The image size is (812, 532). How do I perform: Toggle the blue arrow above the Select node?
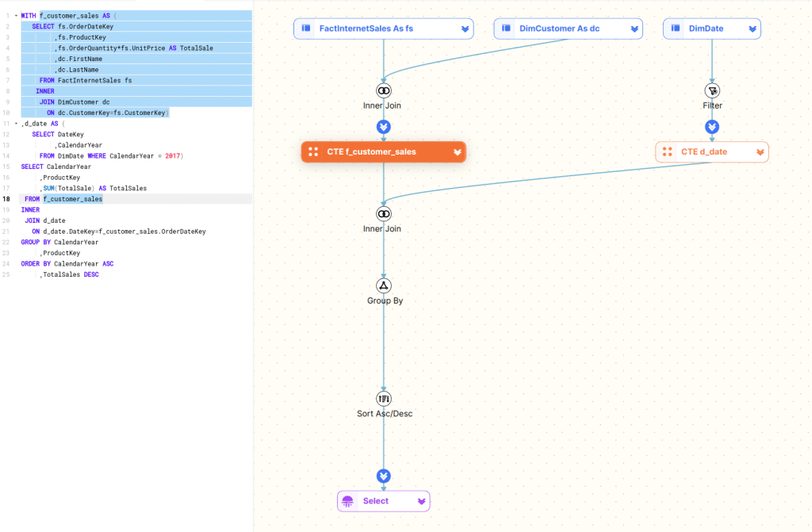[x=384, y=476]
